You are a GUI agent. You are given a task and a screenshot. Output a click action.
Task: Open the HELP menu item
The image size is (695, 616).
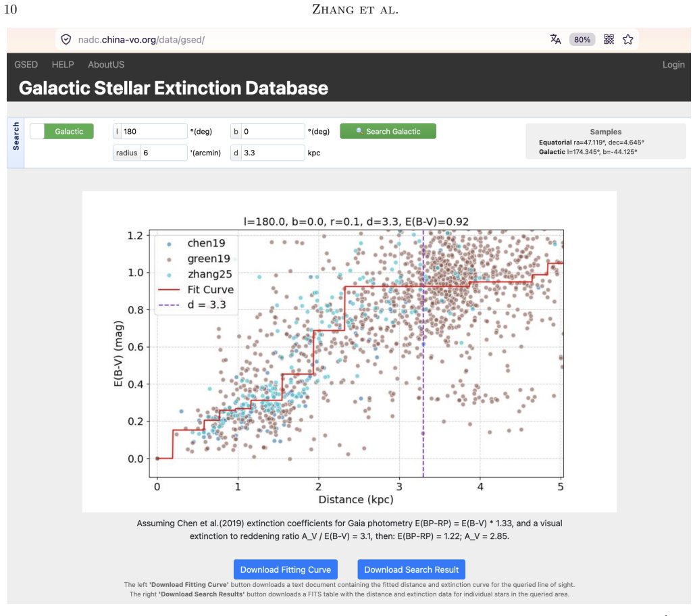pos(63,65)
